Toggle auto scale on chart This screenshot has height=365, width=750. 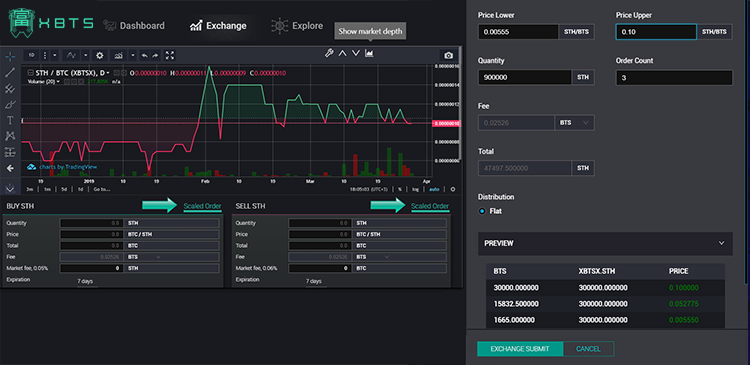[x=434, y=189]
